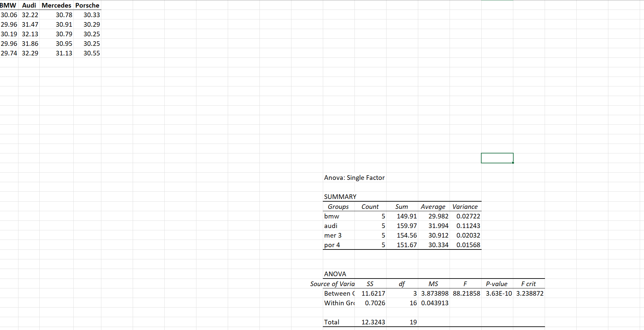The width and height of the screenshot is (644, 330).
Task: Select the cell containing 30.29
Action: (87, 24)
